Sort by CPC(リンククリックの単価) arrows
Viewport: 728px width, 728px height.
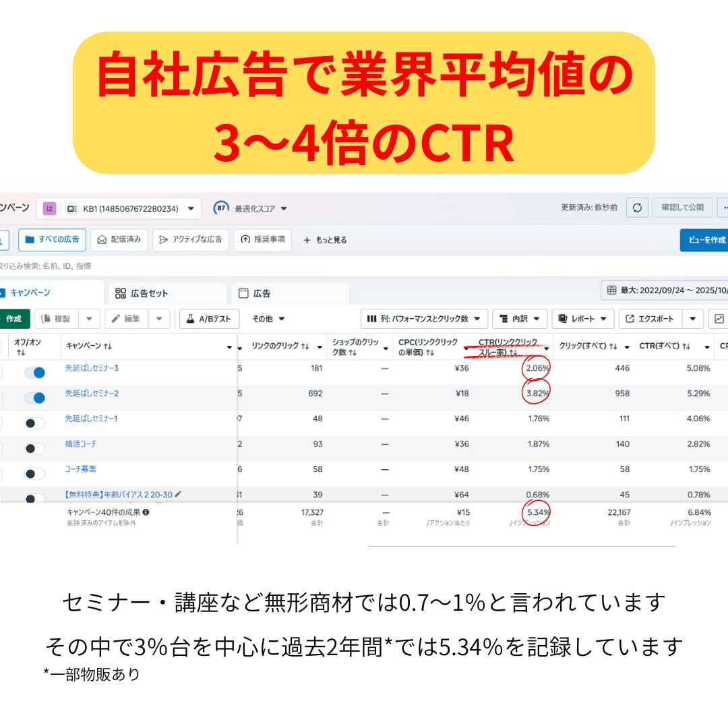[430, 353]
